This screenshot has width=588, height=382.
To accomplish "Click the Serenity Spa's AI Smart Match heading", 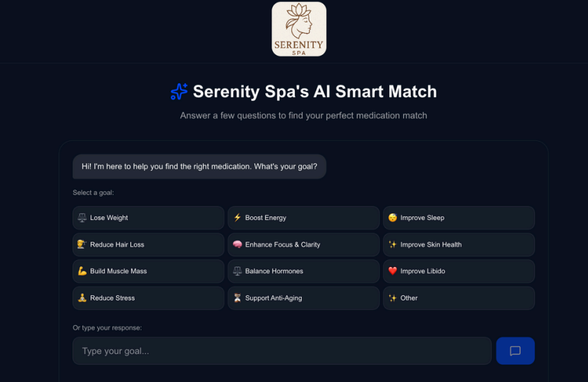I will (x=314, y=92).
